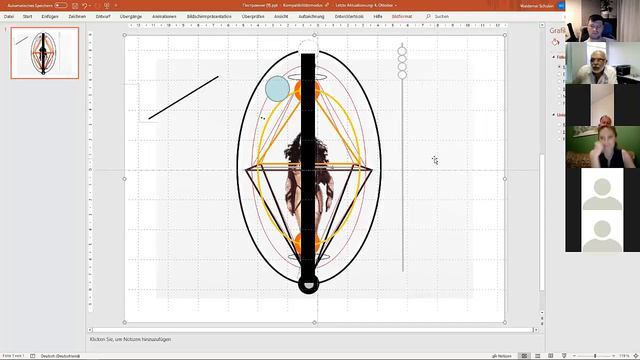Toggle the Automatisches Speichern switch
This screenshot has width=640, height=360.
(x=60, y=6)
